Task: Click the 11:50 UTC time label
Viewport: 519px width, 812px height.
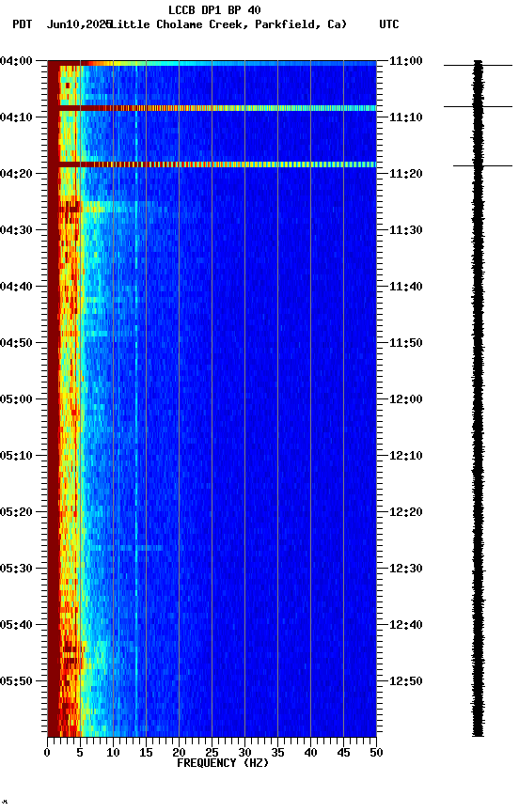Action: point(405,343)
